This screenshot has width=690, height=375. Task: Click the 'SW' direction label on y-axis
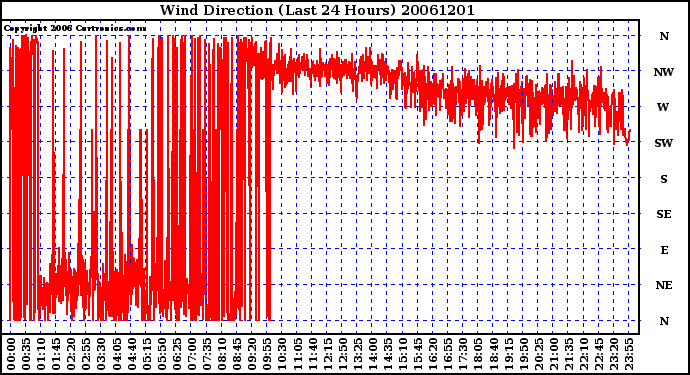coord(664,143)
